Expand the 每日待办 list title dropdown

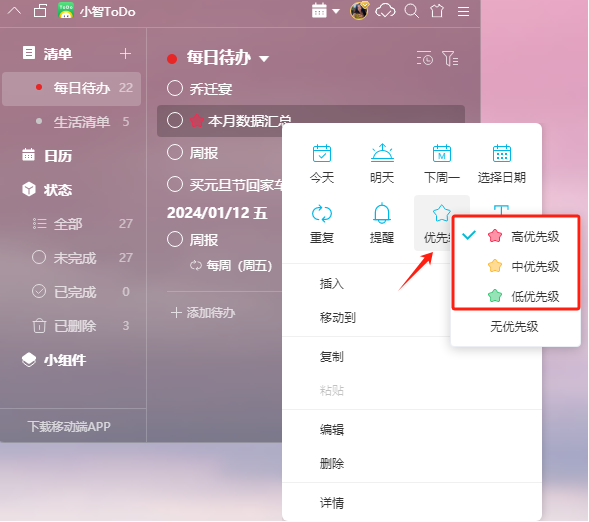click(x=264, y=59)
